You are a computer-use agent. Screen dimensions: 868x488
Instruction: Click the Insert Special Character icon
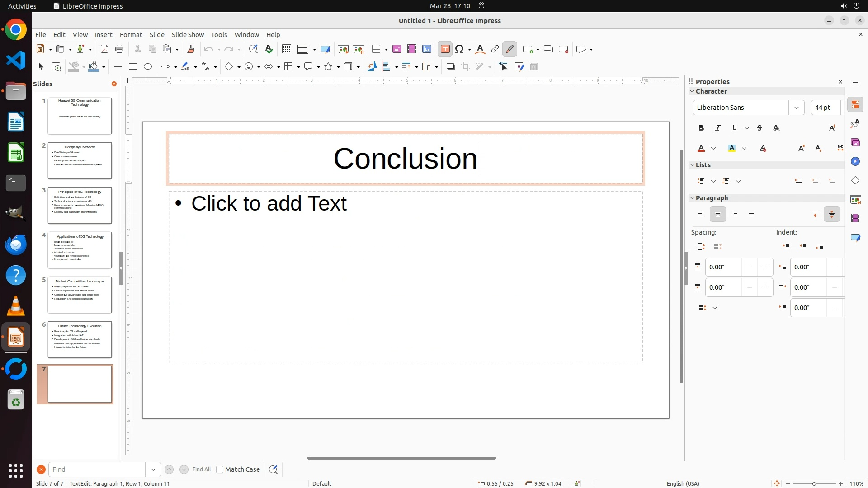(460, 49)
